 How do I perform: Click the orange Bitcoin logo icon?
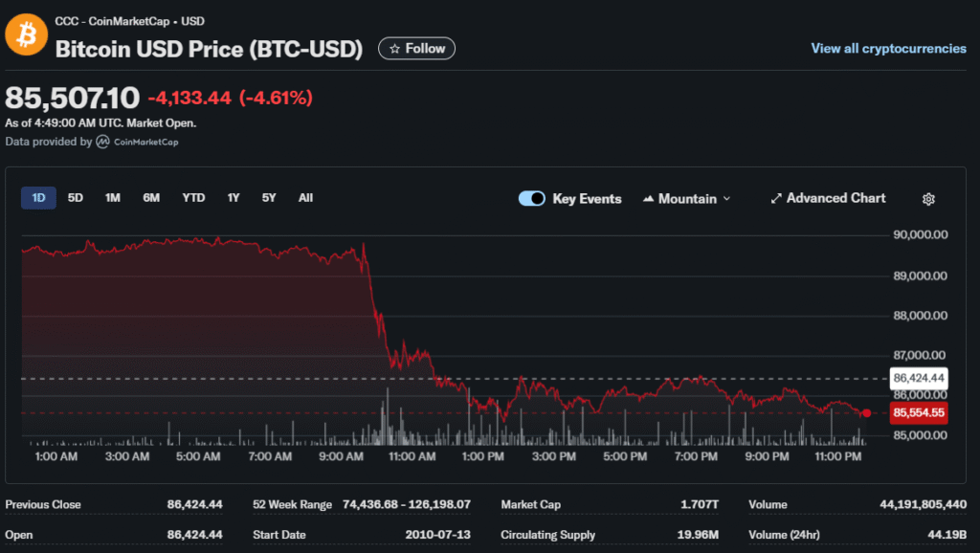click(27, 34)
